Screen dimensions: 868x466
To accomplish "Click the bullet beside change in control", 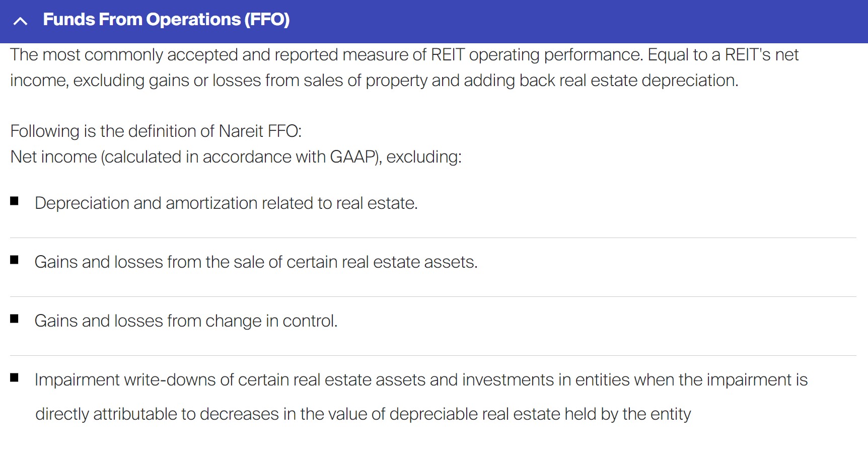I will [14, 319].
